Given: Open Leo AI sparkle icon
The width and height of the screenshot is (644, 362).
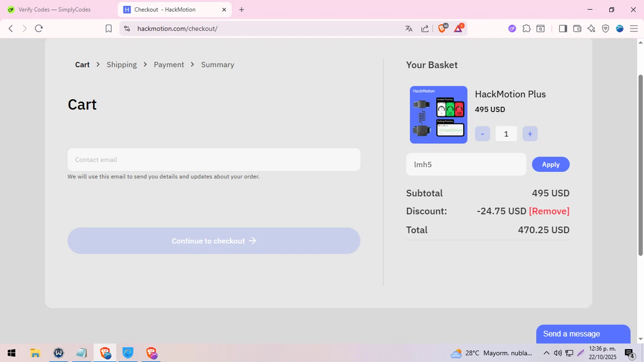Looking at the screenshot, I should click(591, 28).
